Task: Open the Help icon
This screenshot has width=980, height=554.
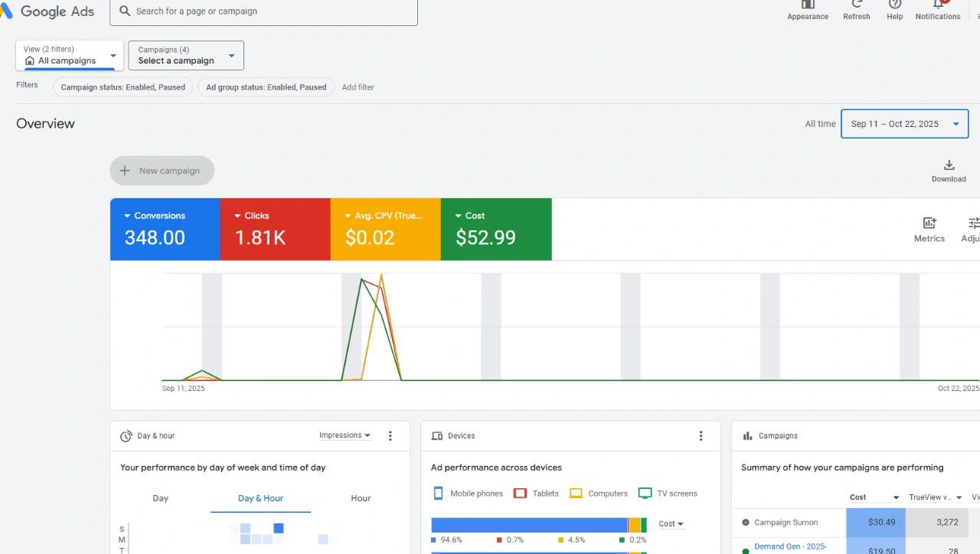Action: (x=894, y=5)
